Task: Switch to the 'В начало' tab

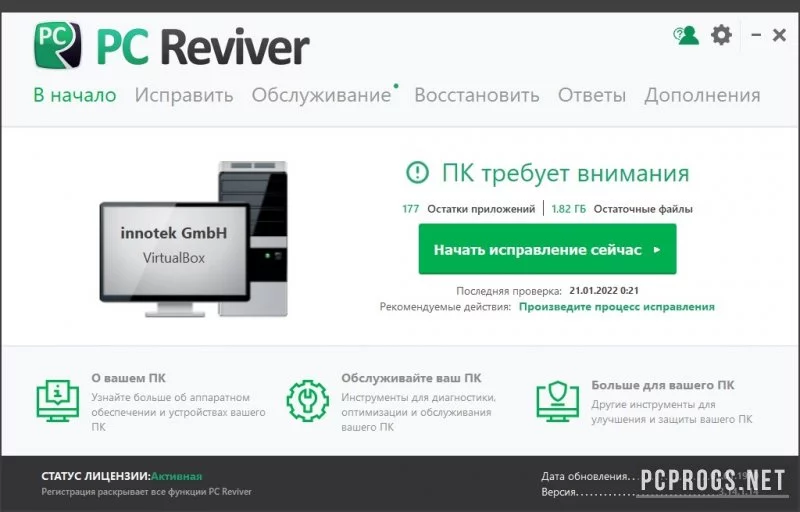Action: (75, 95)
